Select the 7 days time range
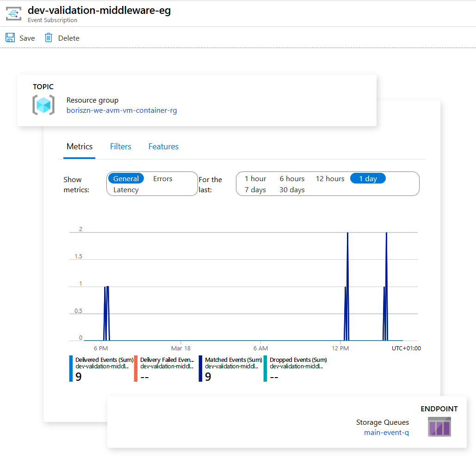This screenshot has height=464, width=476. coord(254,189)
